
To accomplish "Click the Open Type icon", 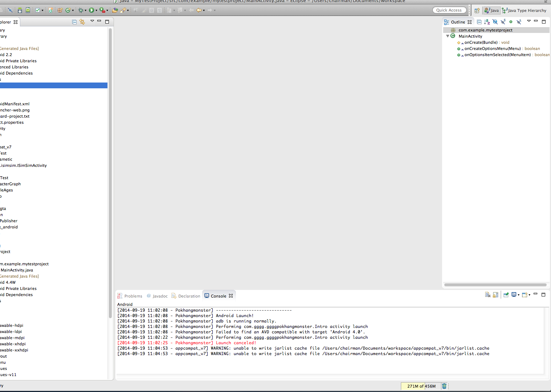I will click(x=115, y=10).
